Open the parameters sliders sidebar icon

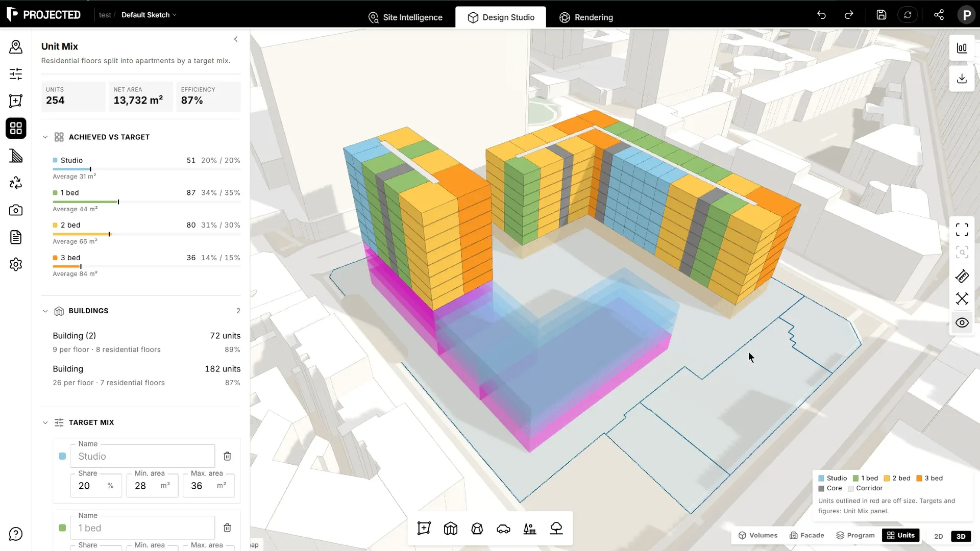[x=16, y=74]
